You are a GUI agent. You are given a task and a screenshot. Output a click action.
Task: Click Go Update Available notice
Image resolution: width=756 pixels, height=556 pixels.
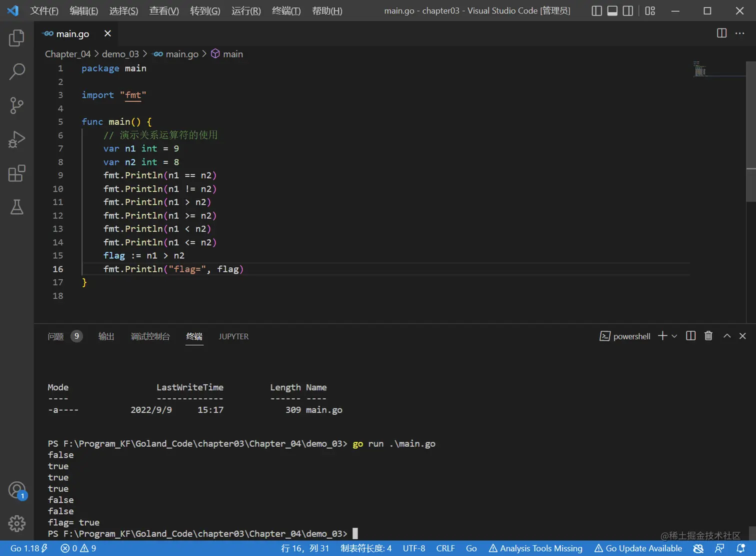click(638, 548)
